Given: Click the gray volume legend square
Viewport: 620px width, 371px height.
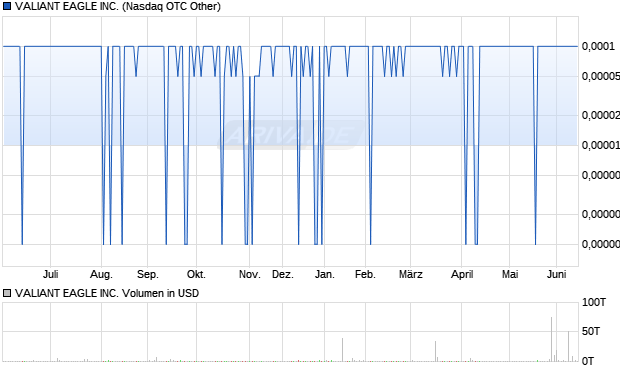Looking at the screenshot, I should (x=7, y=293).
